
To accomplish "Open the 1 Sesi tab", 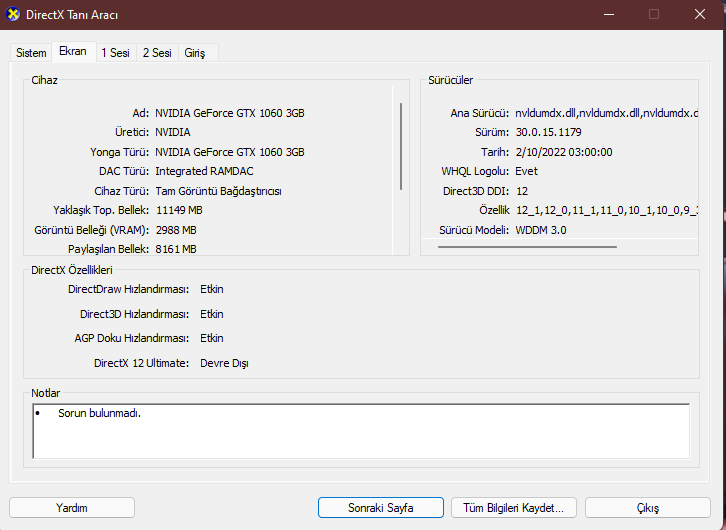I will pyautogui.click(x=115, y=53).
